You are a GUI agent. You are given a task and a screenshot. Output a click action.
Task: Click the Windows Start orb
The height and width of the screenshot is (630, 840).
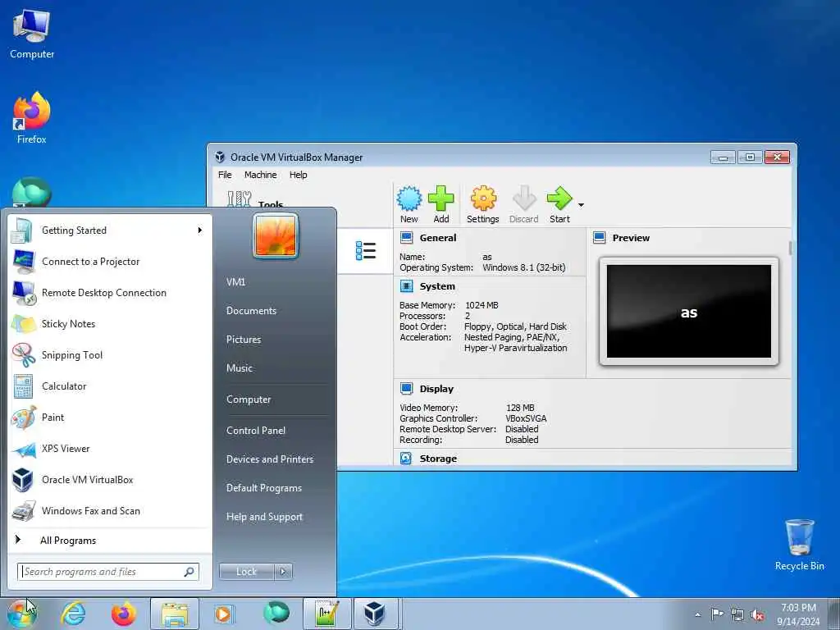[x=22, y=614]
